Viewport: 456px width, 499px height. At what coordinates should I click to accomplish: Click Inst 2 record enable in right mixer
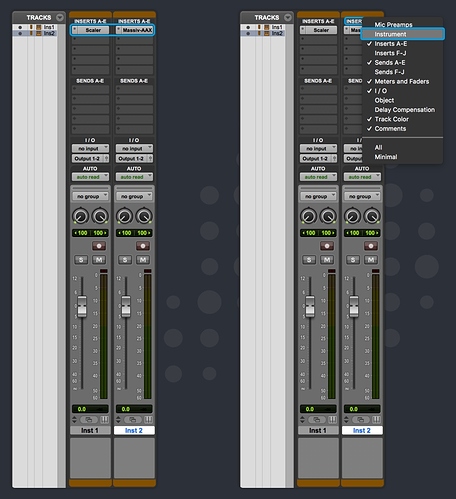[x=371, y=246]
